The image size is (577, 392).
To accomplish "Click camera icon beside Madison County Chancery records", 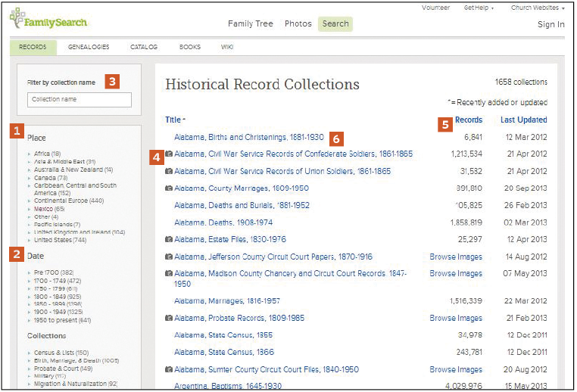I will (169, 273).
